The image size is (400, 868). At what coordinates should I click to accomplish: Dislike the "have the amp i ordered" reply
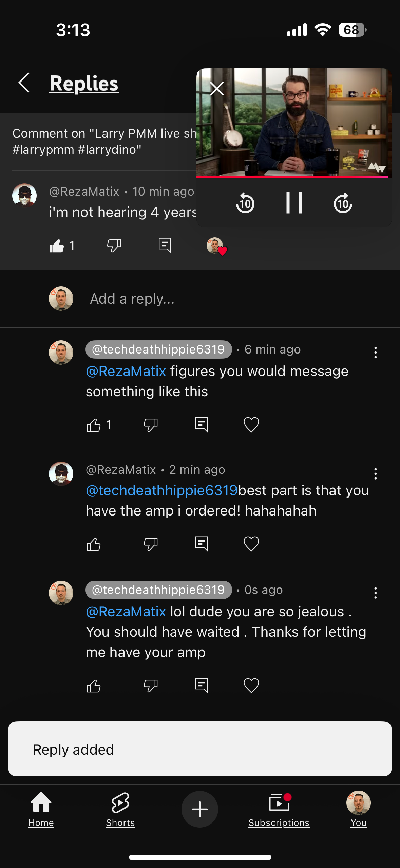[151, 544]
